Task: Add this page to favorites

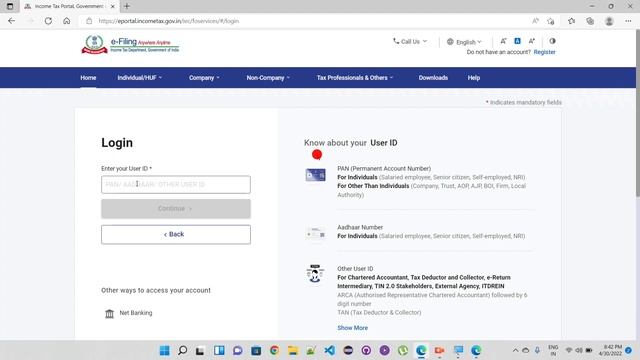Action: (x=551, y=21)
